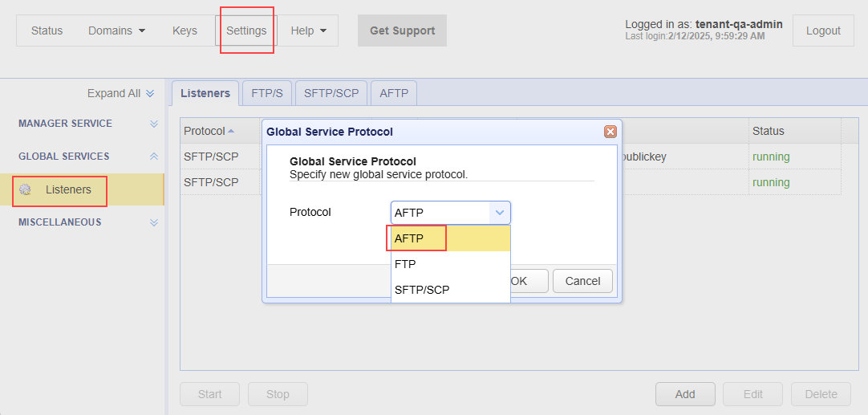Expand the Miscellaneous section

(154, 222)
